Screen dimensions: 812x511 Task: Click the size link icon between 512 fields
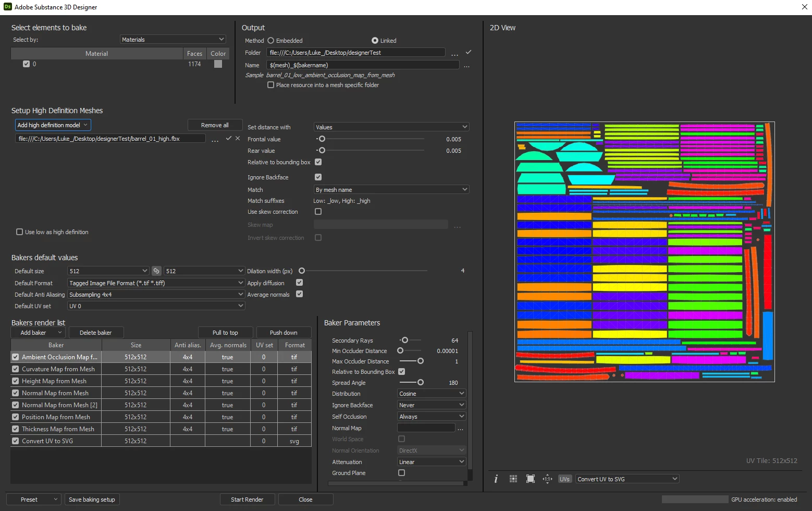pos(156,271)
